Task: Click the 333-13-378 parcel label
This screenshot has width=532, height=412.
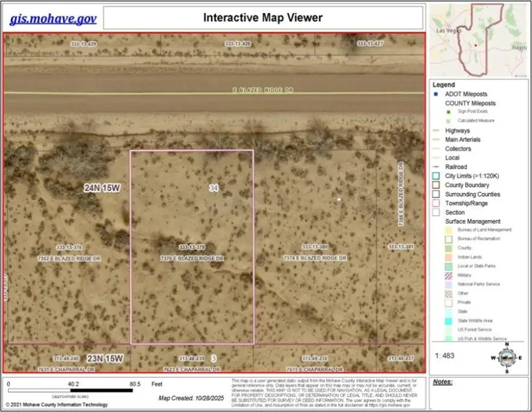Action: pyautogui.click(x=69, y=247)
